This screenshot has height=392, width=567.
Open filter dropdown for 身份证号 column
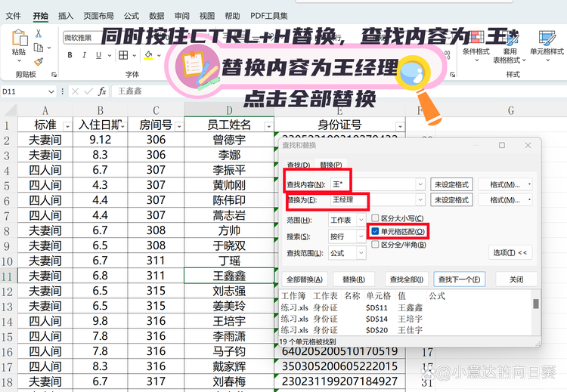point(400,126)
